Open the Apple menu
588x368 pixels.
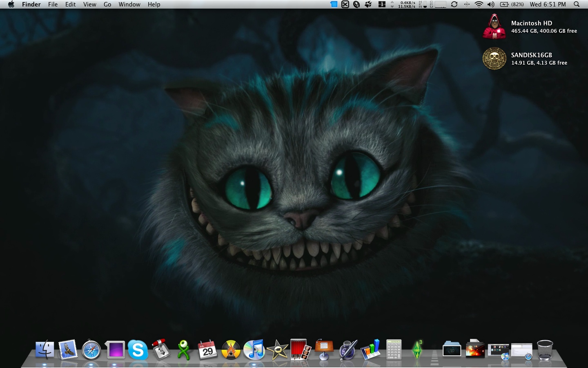11,4
